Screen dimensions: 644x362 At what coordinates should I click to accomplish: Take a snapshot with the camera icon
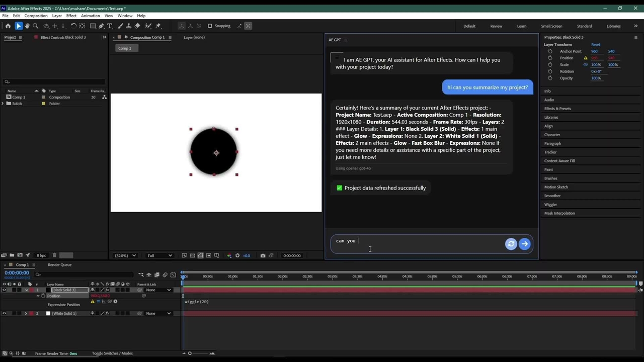(263, 255)
